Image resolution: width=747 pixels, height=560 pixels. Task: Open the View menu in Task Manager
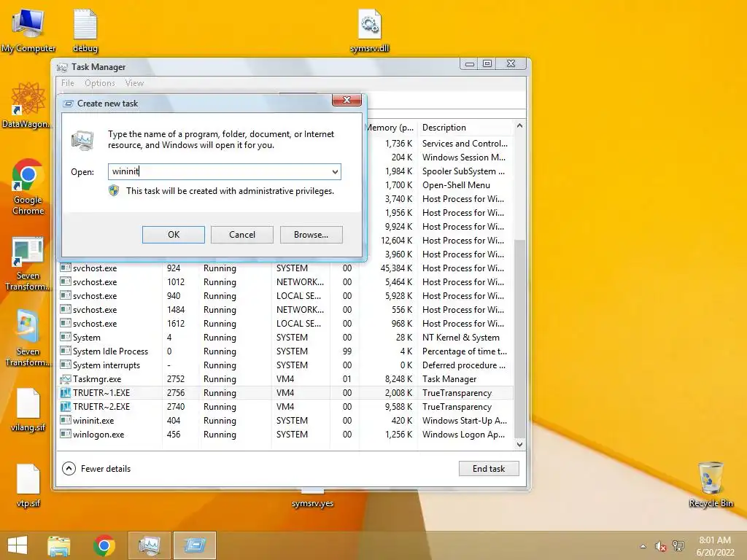tap(134, 83)
